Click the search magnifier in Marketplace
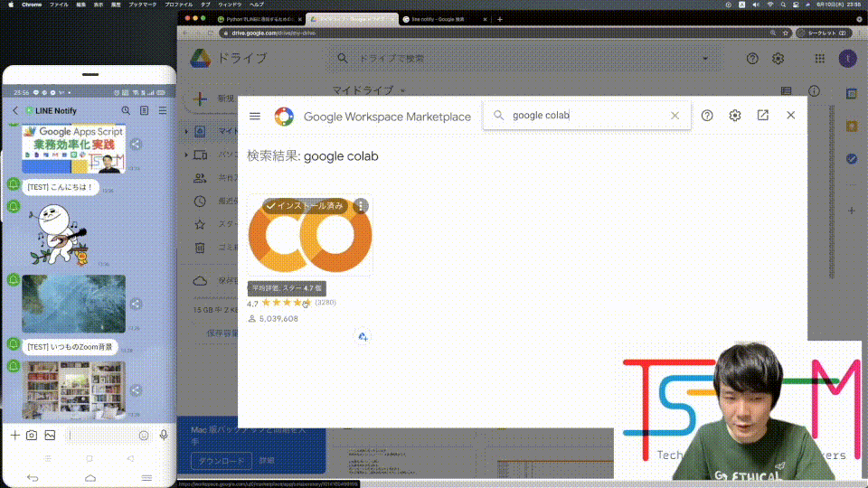The image size is (868, 488). tap(499, 115)
